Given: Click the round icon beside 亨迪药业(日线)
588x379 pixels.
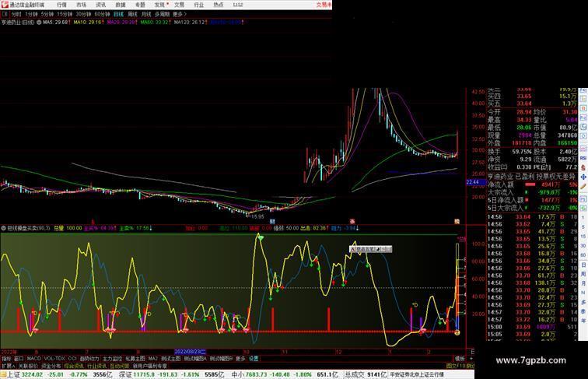Looking at the screenshot, I should coord(39,23).
